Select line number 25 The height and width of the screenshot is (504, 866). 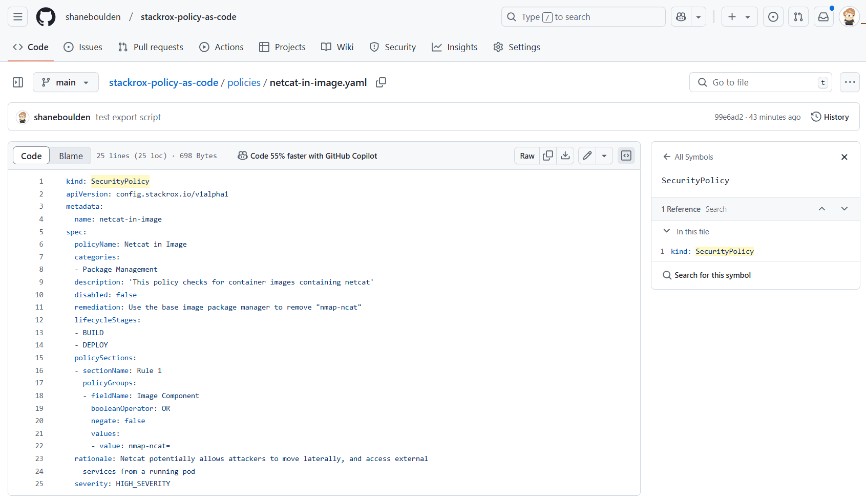39,484
